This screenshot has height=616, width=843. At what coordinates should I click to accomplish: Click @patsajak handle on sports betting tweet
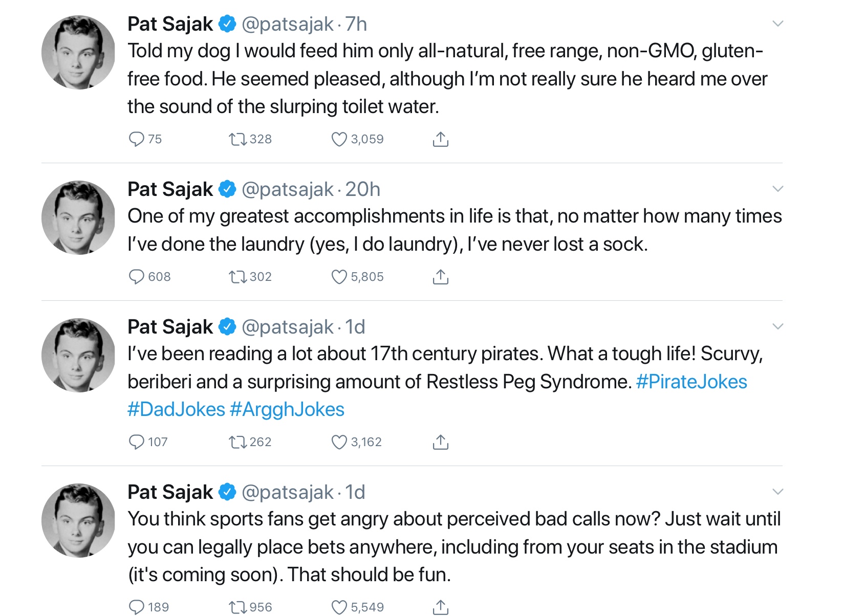pyautogui.click(x=287, y=492)
